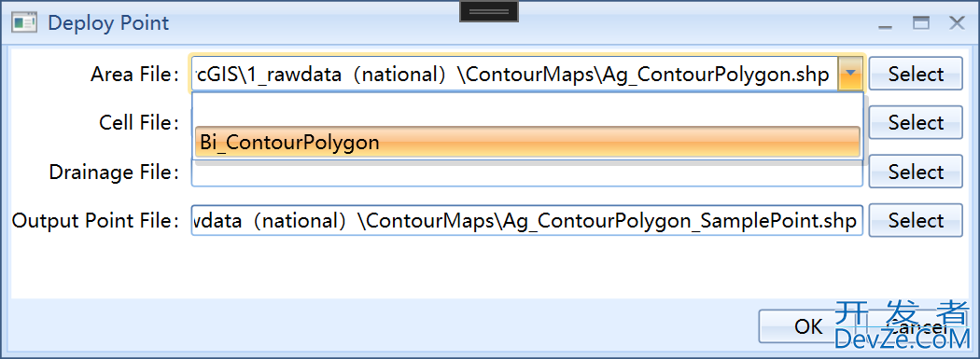The image size is (980, 359).
Task: Click Select for Output Point File
Action: click(x=916, y=220)
